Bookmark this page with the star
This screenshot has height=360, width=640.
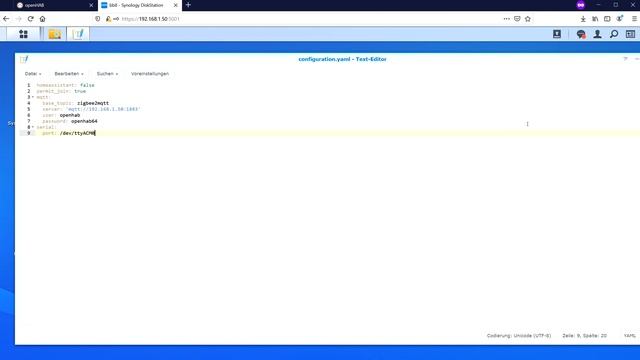click(x=528, y=19)
